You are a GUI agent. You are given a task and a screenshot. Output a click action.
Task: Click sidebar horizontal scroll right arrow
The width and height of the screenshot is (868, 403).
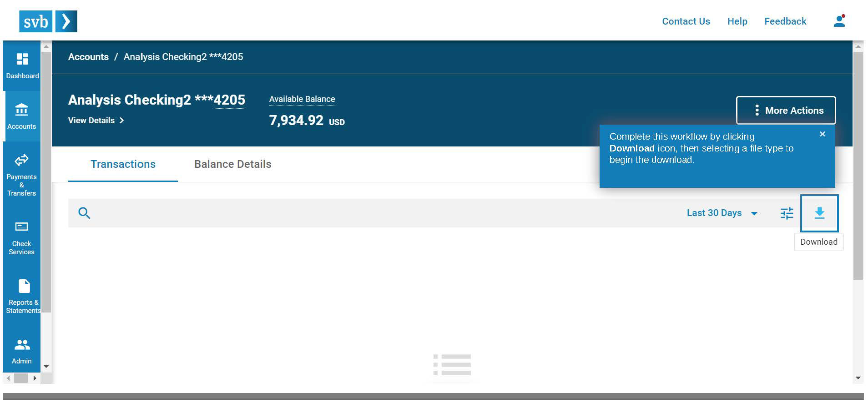pos(35,378)
